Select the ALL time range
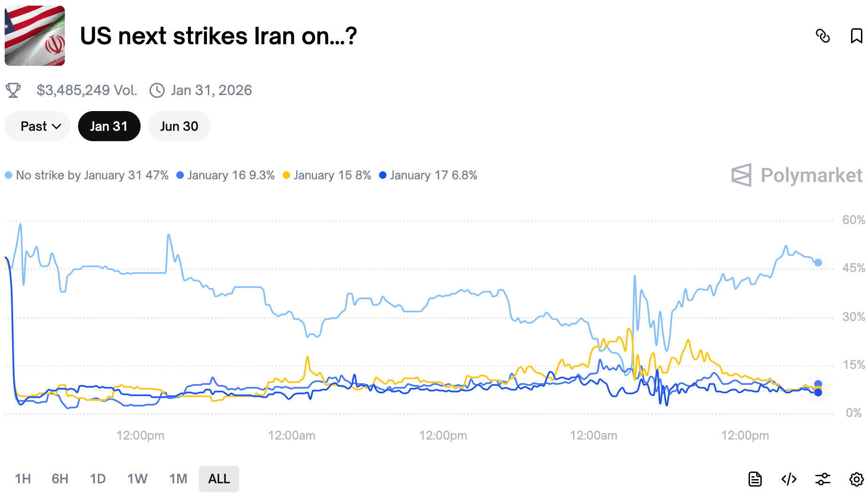Screen dimensions: 868x496 [x=219, y=479]
